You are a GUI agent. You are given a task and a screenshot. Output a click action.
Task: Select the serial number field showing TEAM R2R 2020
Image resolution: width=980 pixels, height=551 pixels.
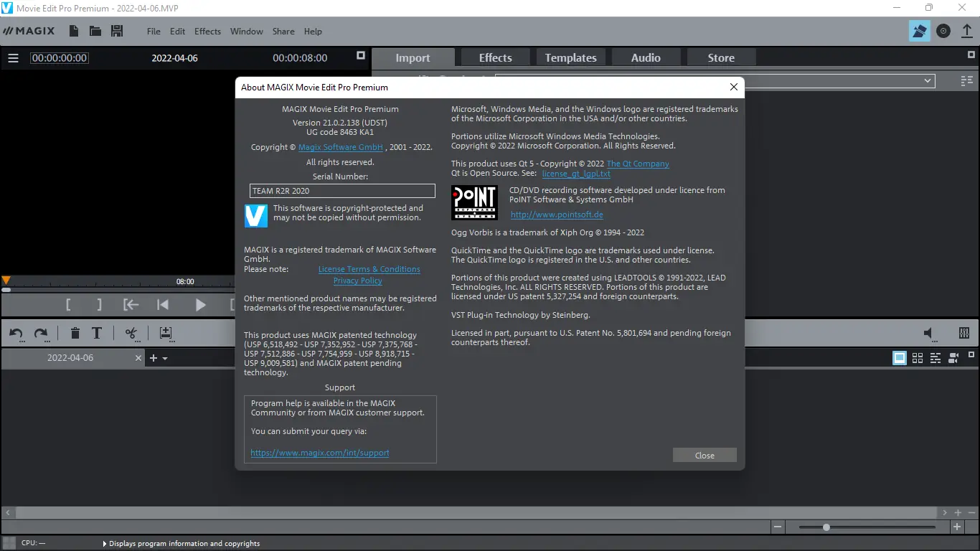[341, 191]
